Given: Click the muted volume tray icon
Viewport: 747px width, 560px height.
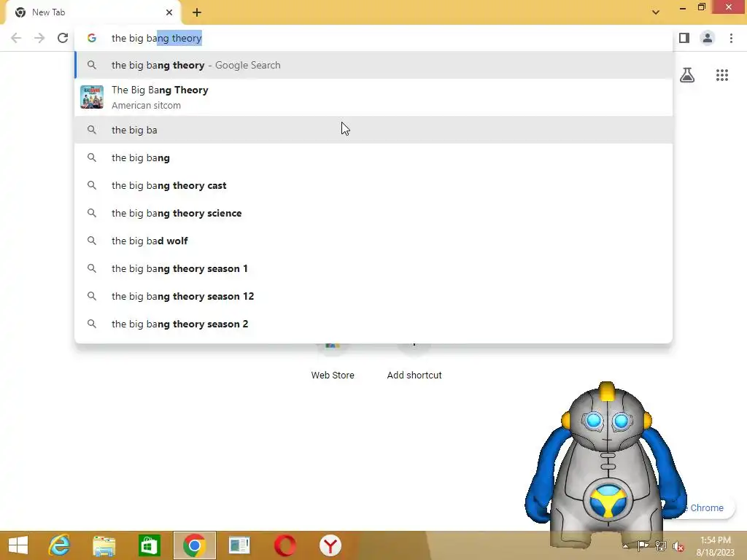Looking at the screenshot, I should pos(678,545).
